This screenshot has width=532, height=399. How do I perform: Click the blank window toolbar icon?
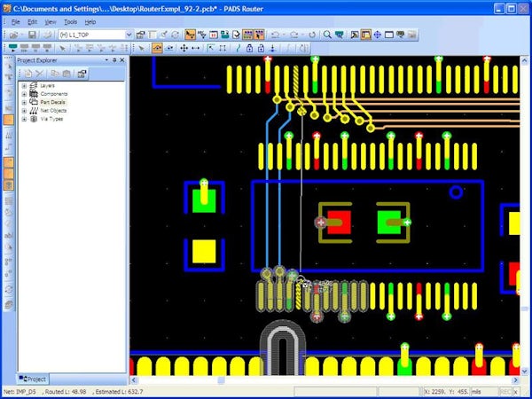(389, 35)
